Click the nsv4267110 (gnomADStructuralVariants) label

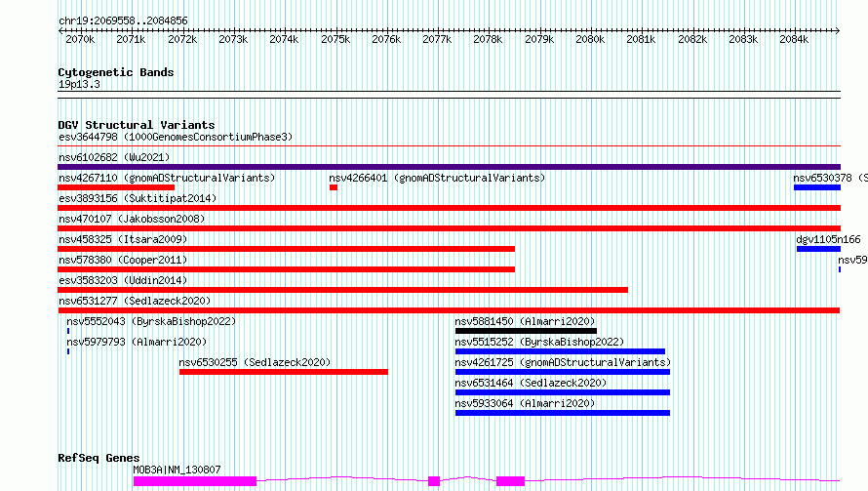[167, 178]
